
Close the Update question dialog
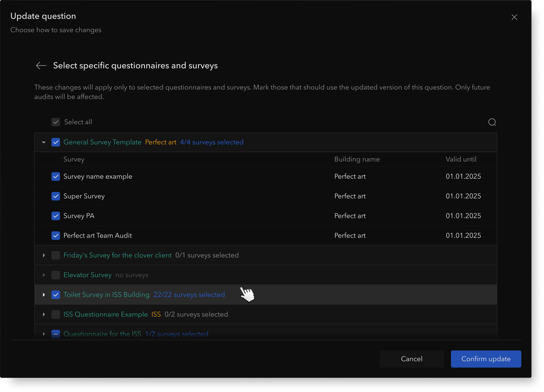click(x=514, y=17)
